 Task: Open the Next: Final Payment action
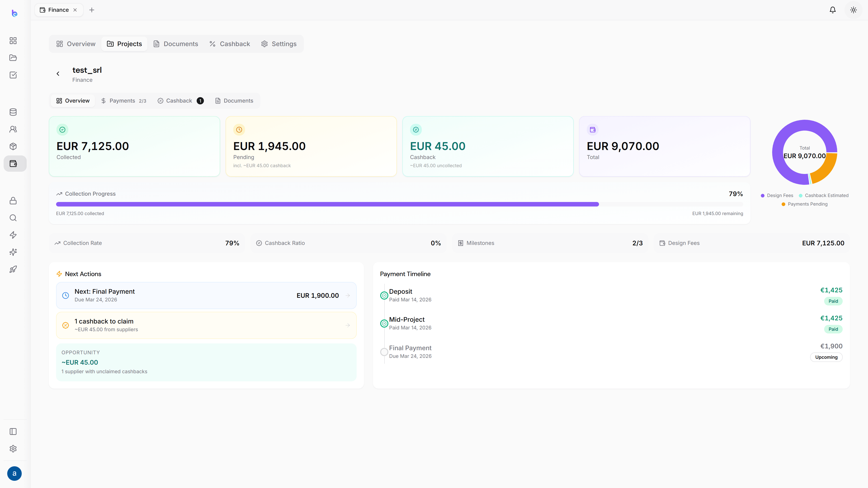point(206,295)
